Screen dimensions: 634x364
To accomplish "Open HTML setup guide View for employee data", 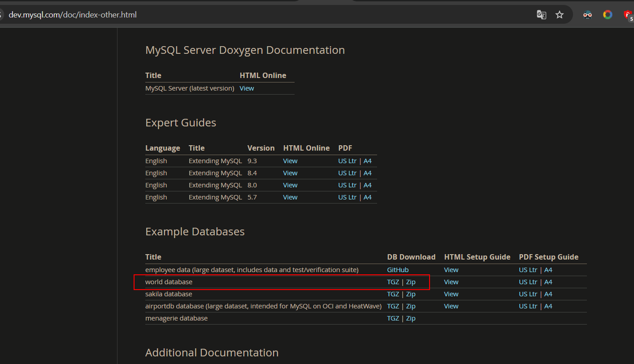I will 451,270.
